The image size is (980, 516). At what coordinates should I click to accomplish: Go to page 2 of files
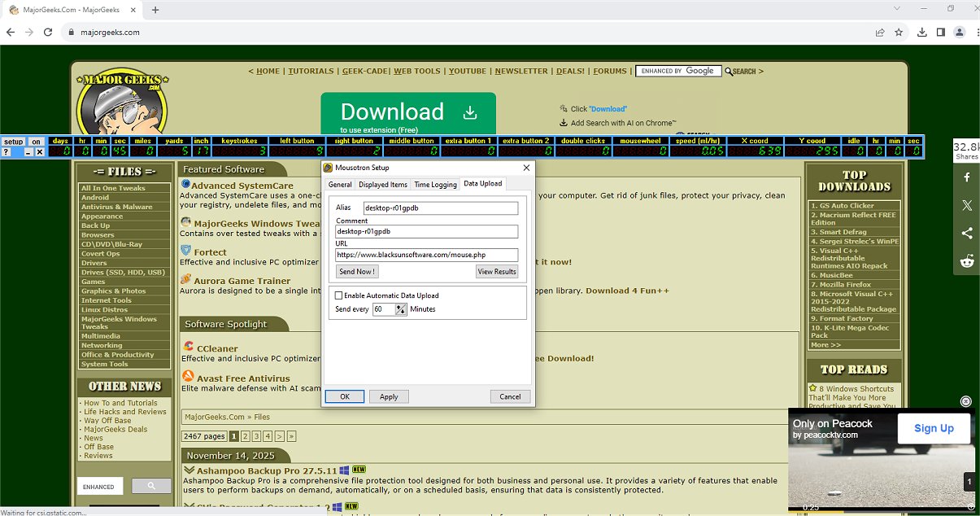[x=245, y=436]
